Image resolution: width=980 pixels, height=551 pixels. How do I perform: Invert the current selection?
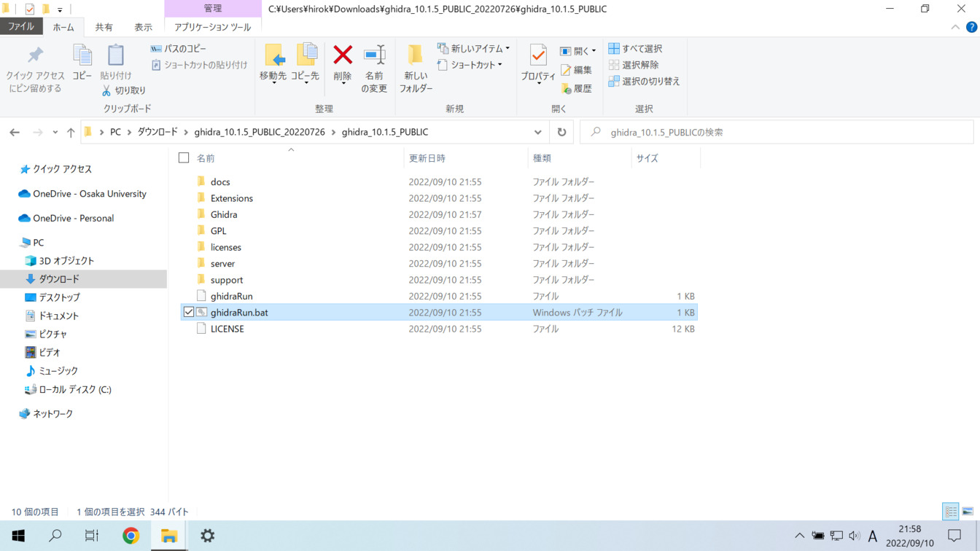(644, 81)
